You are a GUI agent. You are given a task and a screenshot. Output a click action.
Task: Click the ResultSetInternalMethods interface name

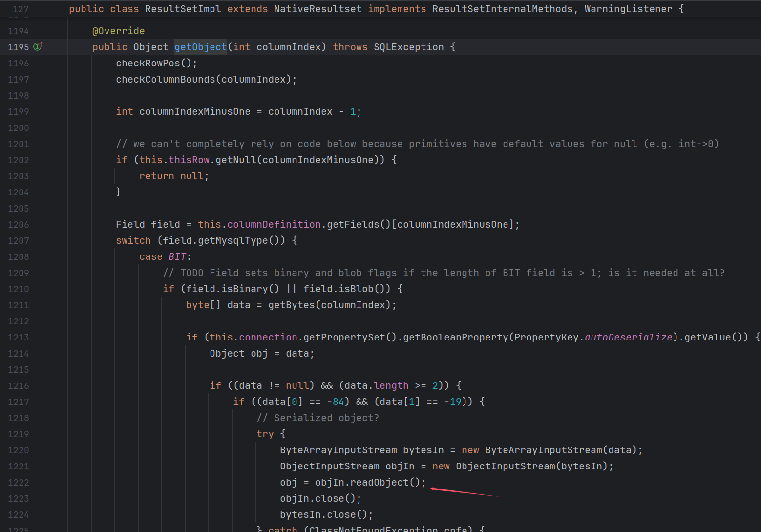point(502,9)
